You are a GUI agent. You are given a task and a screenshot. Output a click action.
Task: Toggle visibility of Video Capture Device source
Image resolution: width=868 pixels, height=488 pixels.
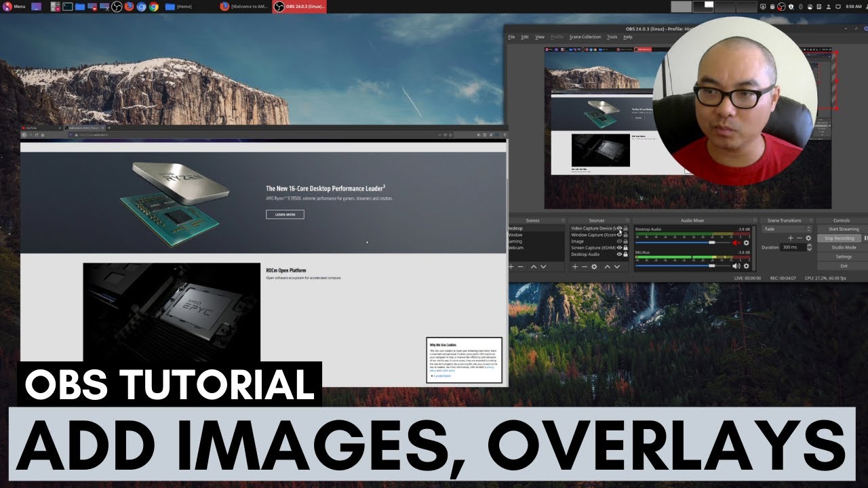pyautogui.click(x=619, y=228)
